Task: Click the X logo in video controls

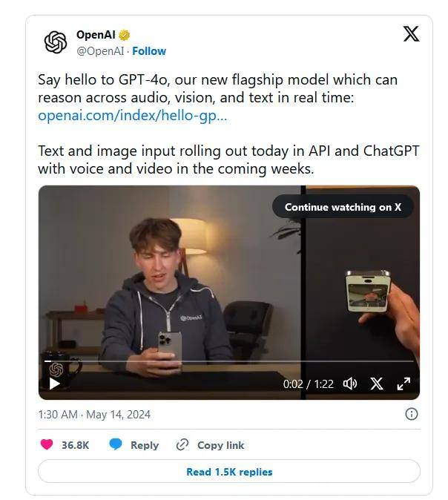Action: (377, 384)
